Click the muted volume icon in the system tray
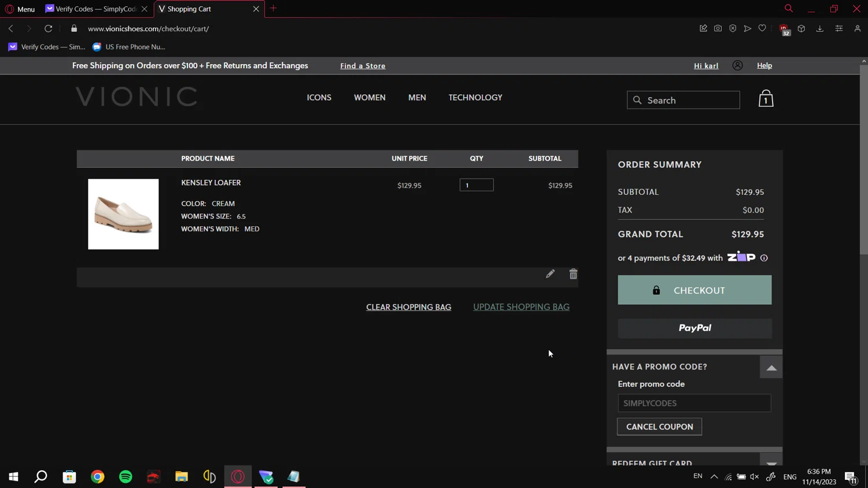This screenshot has width=868, height=488. point(755,476)
